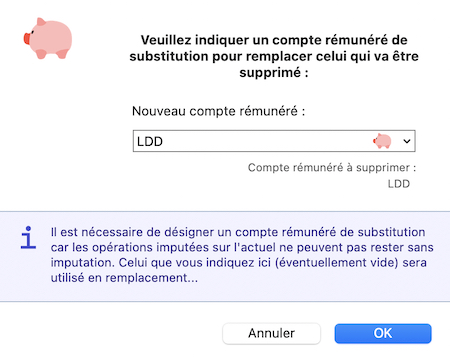450x361 pixels.
Task: Click the info line starting "car les opérations"
Action: 242,247
